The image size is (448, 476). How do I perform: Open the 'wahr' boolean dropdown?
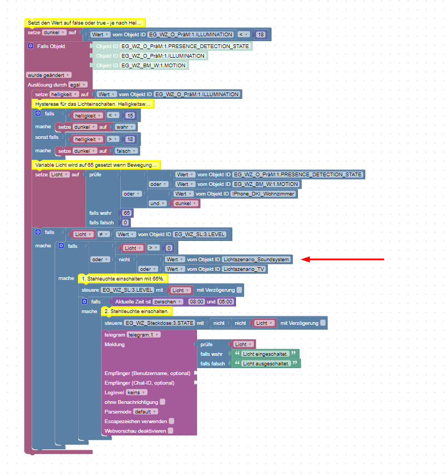125,127
